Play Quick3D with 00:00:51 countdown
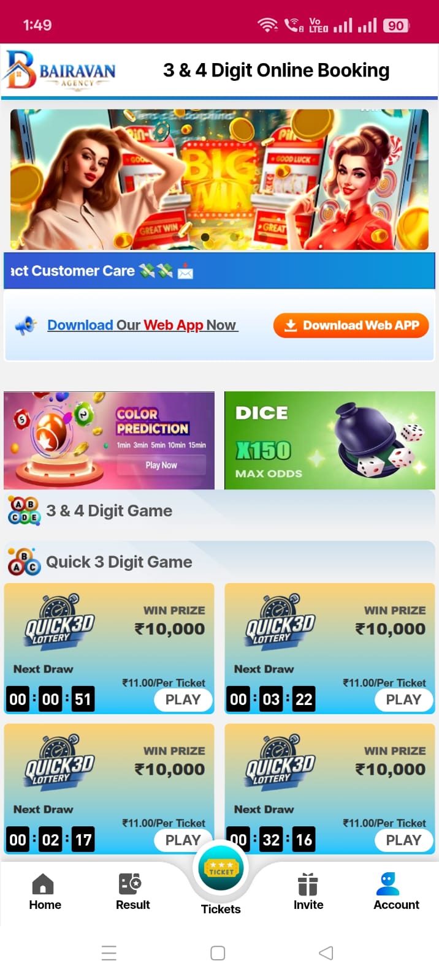439x980 pixels. tap(183, 699)
